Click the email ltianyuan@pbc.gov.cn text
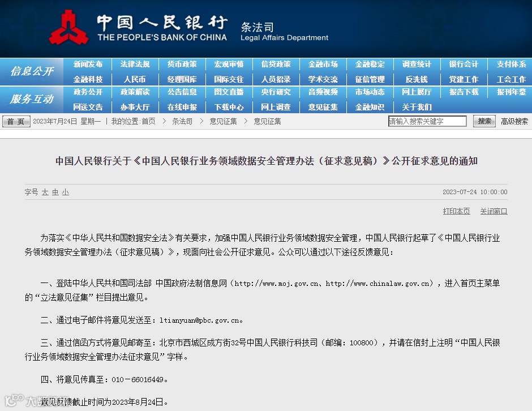 199,320
